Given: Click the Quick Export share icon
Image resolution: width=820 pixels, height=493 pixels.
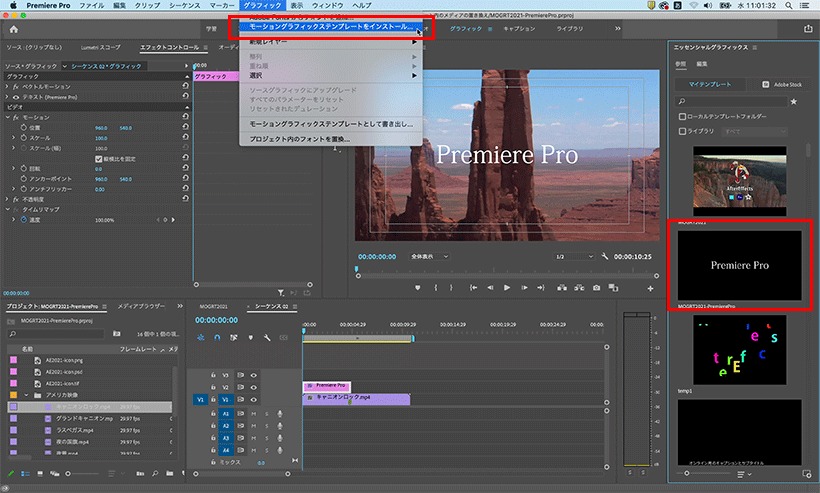Looking at the screenshot, I should (808, 29).
